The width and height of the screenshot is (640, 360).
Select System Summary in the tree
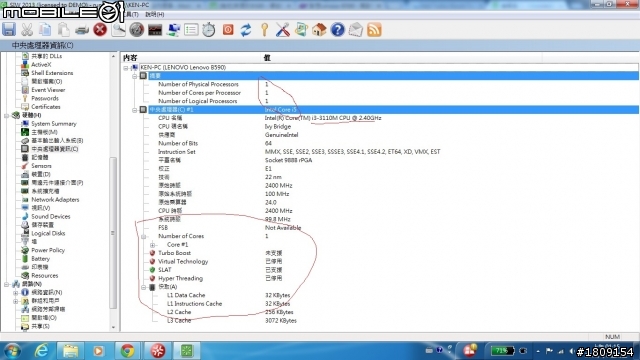(54, 124)
